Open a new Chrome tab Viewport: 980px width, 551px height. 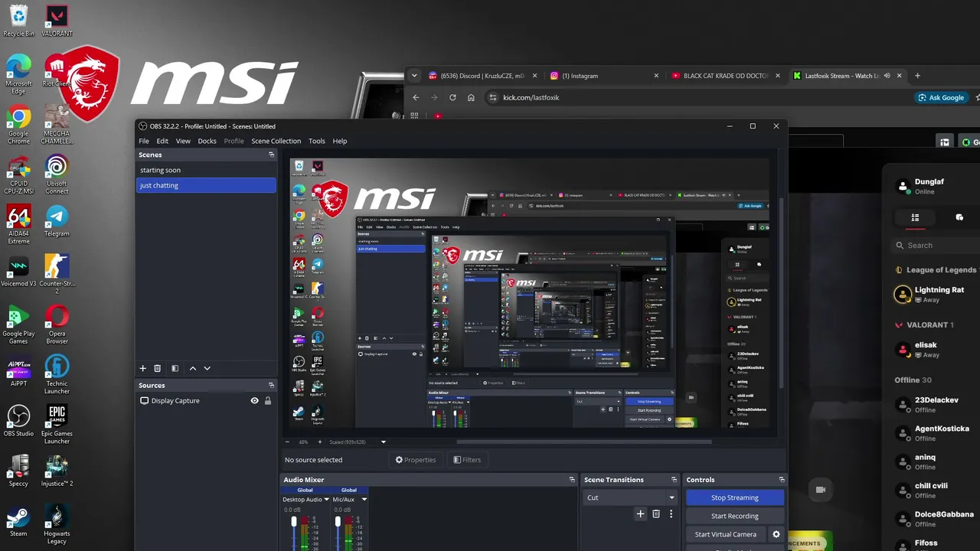click(x=917, y=76)
